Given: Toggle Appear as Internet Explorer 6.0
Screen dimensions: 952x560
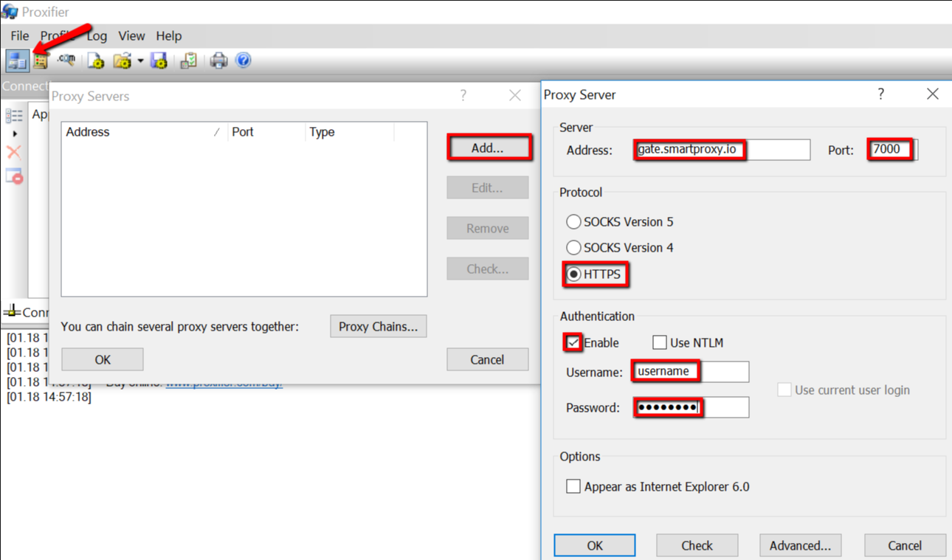Looking at the screenshot, I should click(x=573, y=486).
